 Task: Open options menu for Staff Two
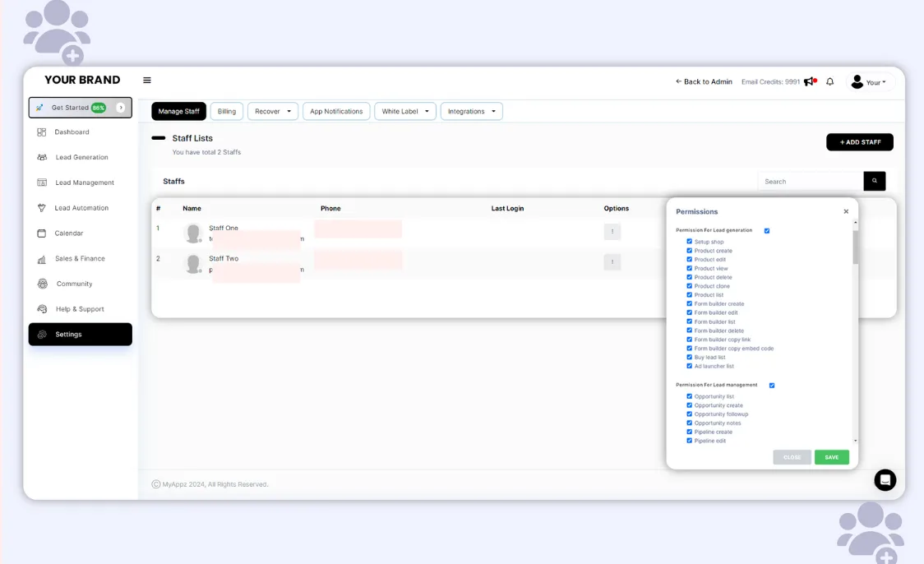click(x=612, y=262)
